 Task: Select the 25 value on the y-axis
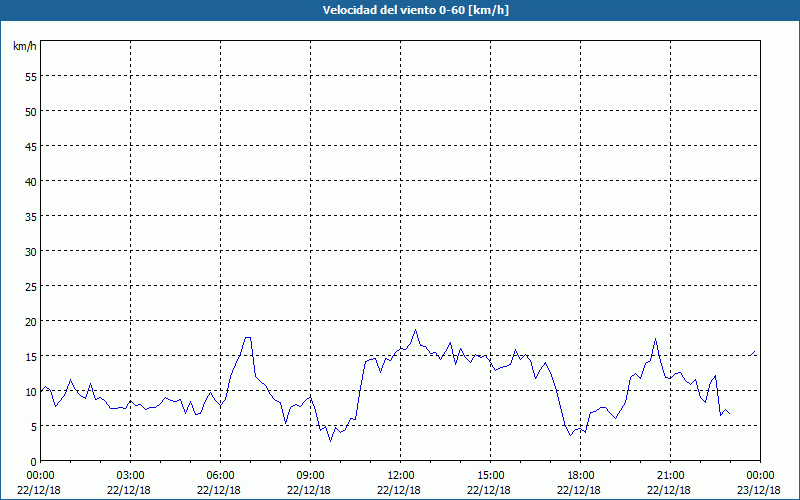pos(31,287)
